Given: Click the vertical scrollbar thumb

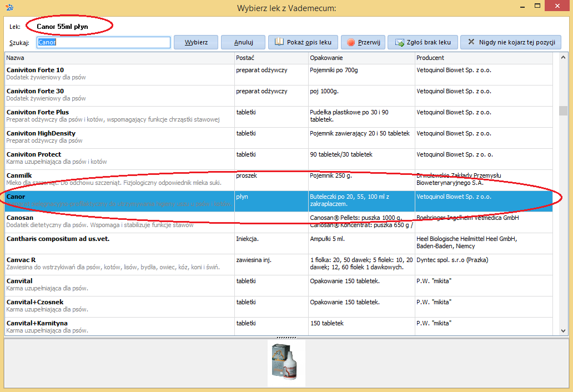Looking at the screenshot, I should (563, 110).
